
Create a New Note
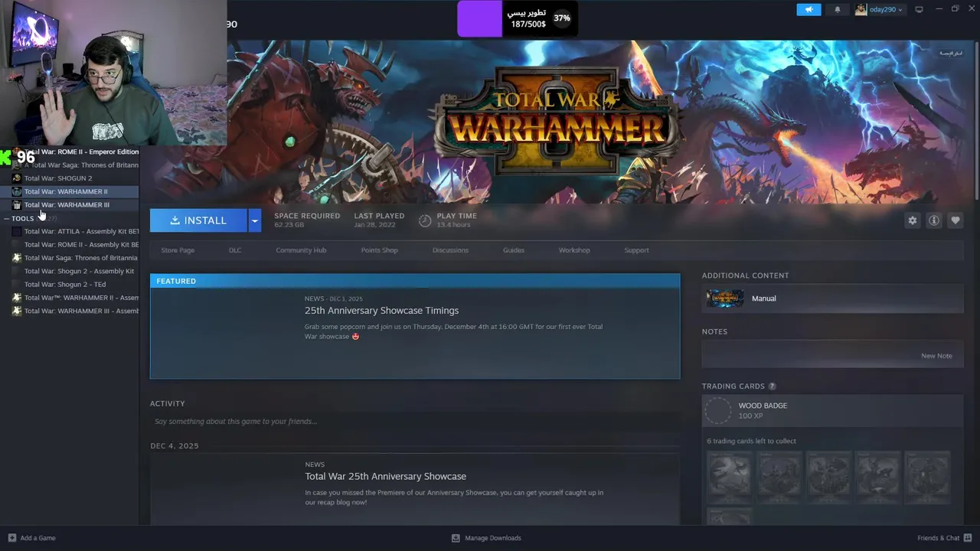(936, 356)
